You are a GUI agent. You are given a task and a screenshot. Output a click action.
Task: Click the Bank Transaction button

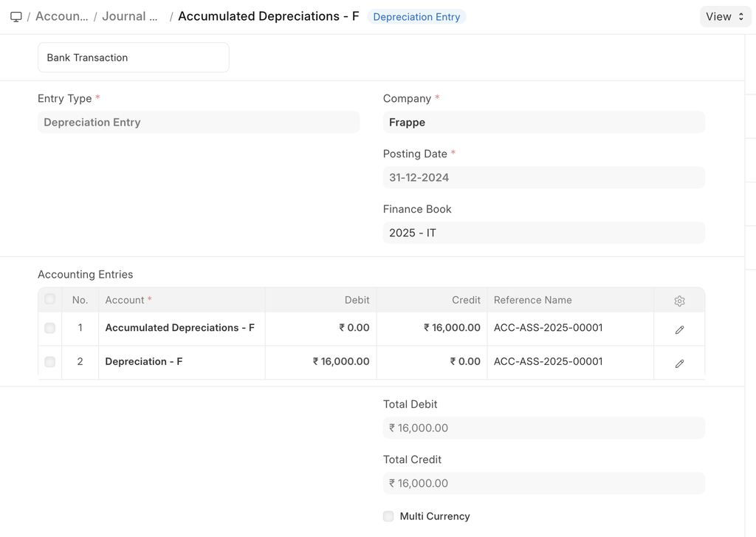point(134,58)
